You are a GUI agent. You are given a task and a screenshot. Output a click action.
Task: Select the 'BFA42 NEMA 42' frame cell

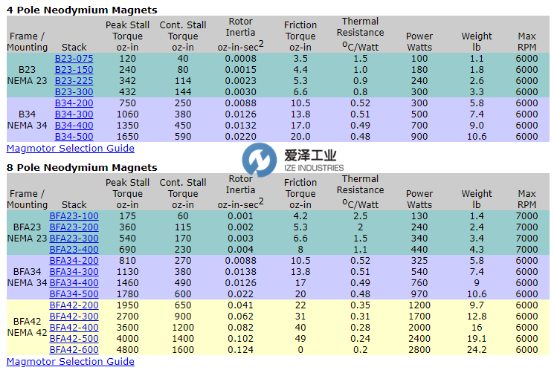coord(27,327)
